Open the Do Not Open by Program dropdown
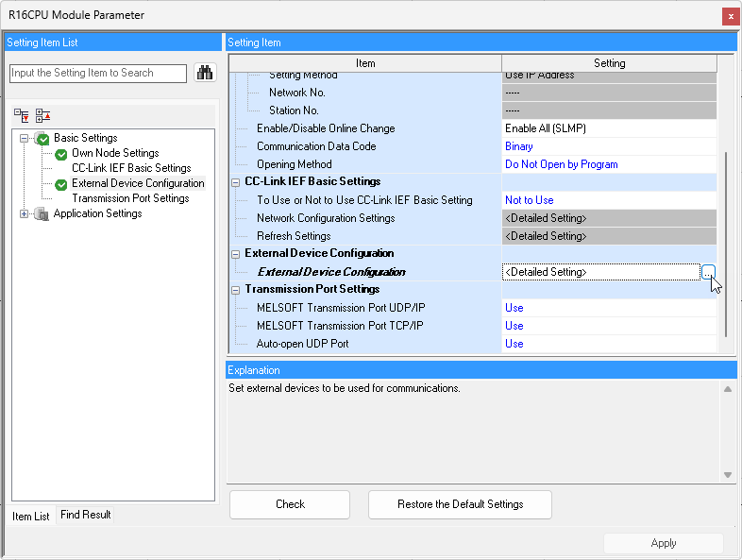 pyautogui.click(x=609, y=164)
